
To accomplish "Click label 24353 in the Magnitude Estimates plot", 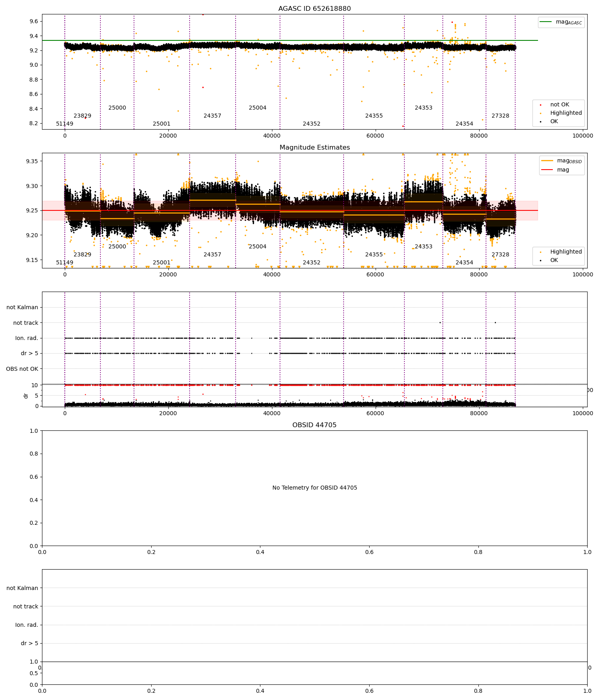I will point(424,247).
